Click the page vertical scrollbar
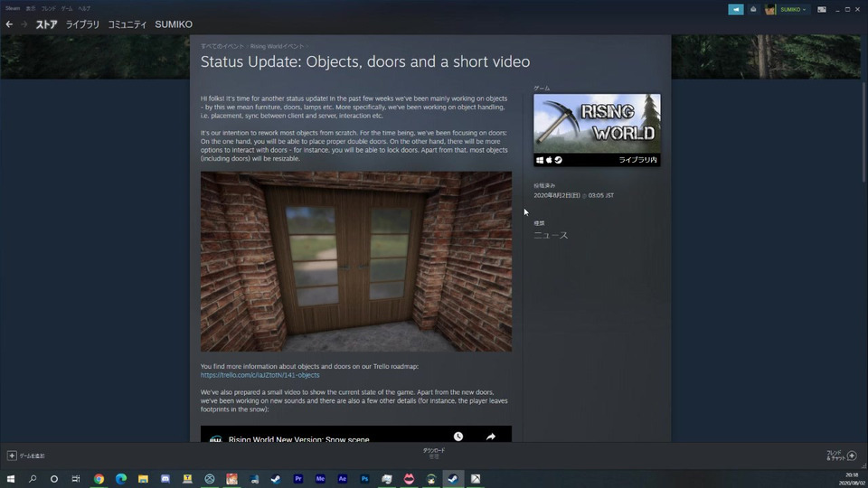This screenshot has width=868, height=488. tap(864, 132)
